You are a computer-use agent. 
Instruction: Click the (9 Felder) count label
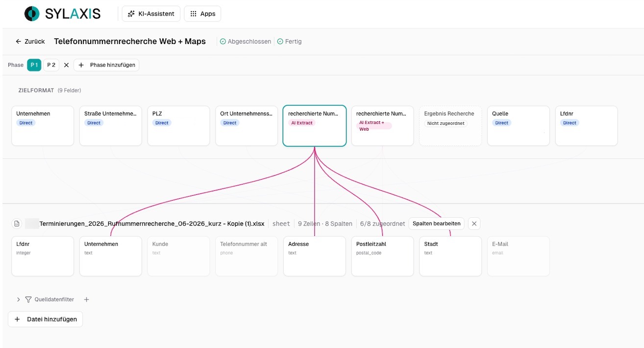tap(69, 91)
